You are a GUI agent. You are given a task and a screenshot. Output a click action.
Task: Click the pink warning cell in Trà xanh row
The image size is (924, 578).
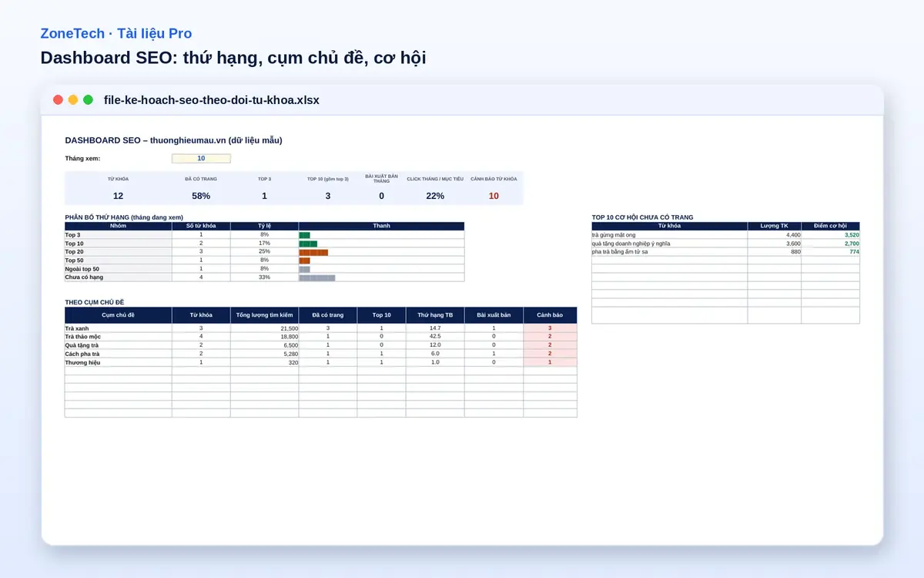click(x=550, y=328)
